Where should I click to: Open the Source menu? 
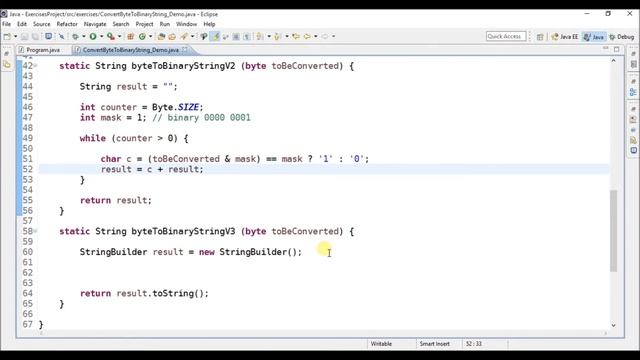tap(42, 24)
